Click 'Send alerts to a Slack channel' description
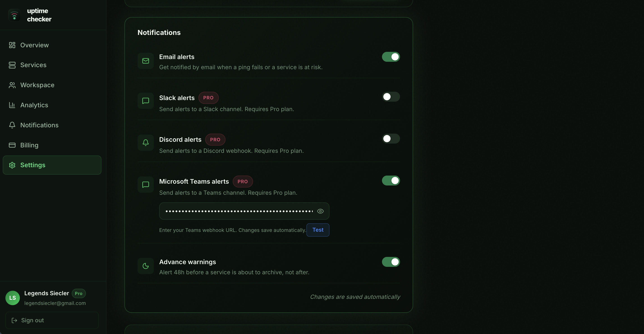This screenshot has height=334, width=644. (x=226, y=109)
